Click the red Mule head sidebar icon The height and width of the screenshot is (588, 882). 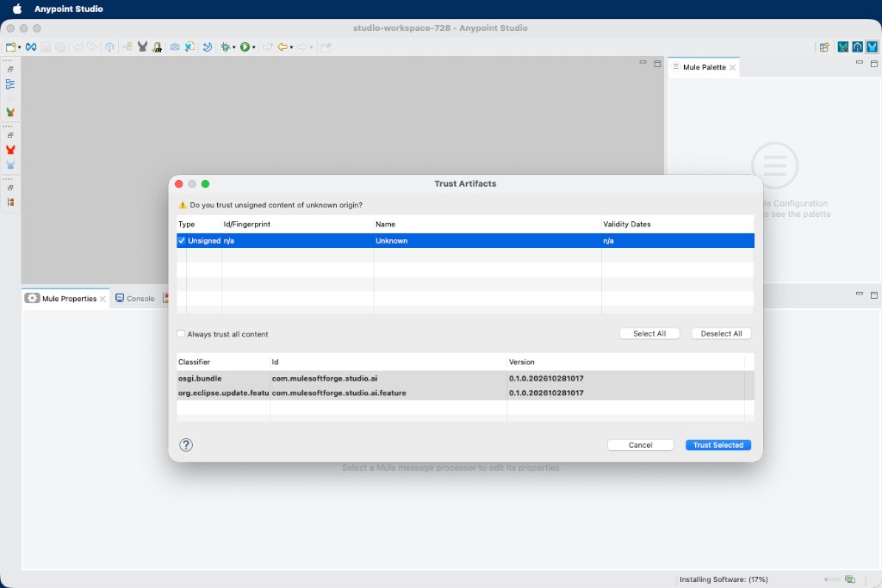(10, 150)
